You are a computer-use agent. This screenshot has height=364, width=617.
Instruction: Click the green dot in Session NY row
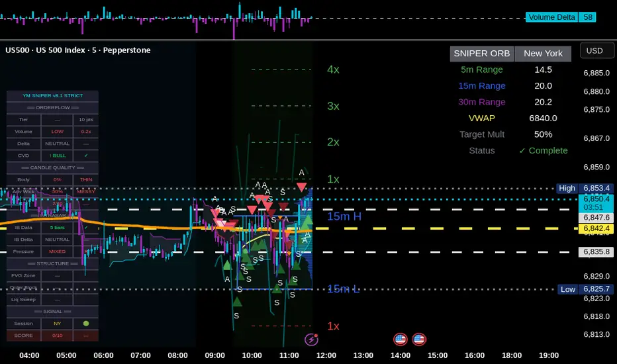coord(86,324)
